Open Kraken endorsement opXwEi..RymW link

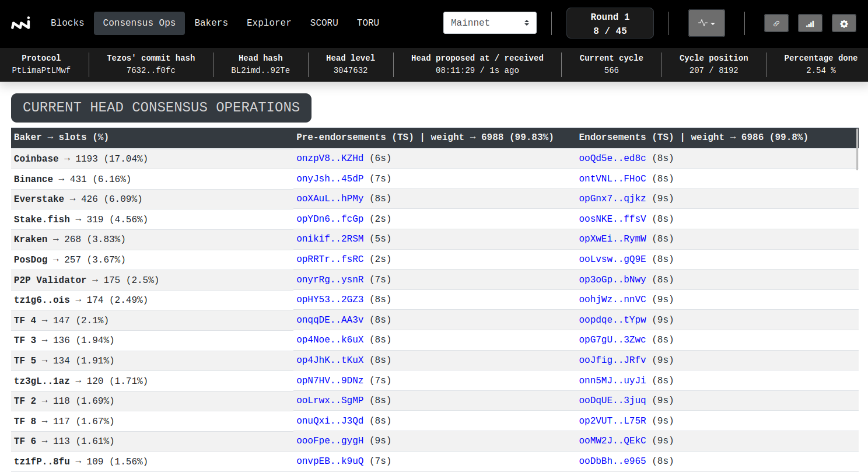(612, 239)
